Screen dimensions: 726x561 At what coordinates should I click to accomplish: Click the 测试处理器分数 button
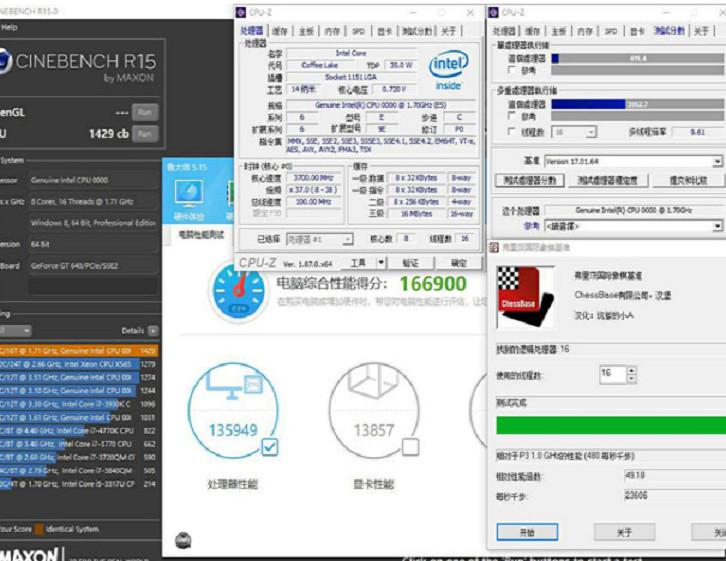[x=530, y=181]
